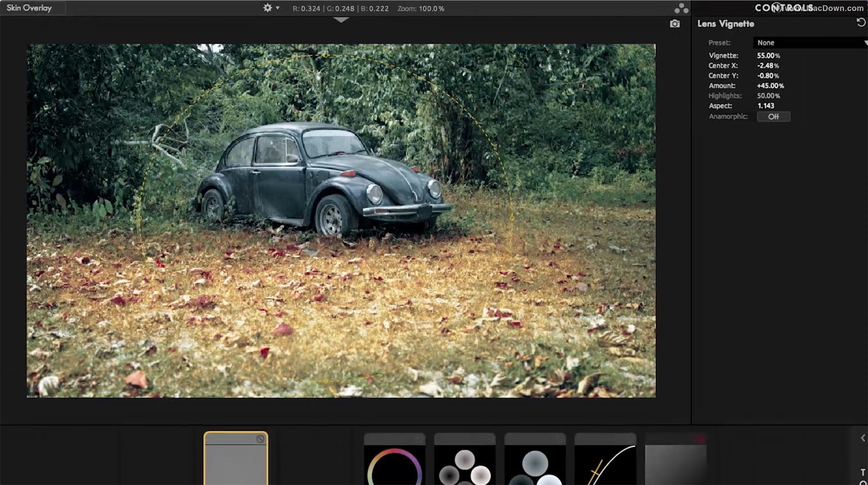Screen dimensions: 868x485
Task: Switch to the Controls panel tab
Action: tap(784, 8)
